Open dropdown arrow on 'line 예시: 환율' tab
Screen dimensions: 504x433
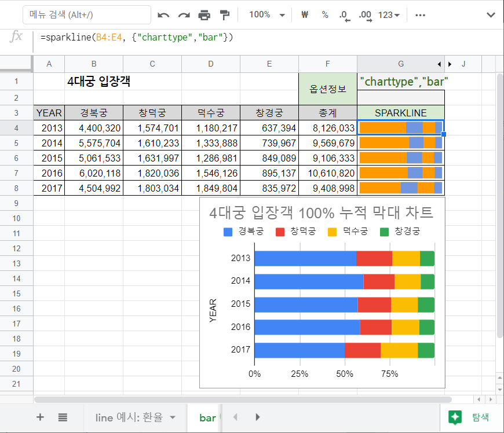pyautogui.click(x=173, y=417)
